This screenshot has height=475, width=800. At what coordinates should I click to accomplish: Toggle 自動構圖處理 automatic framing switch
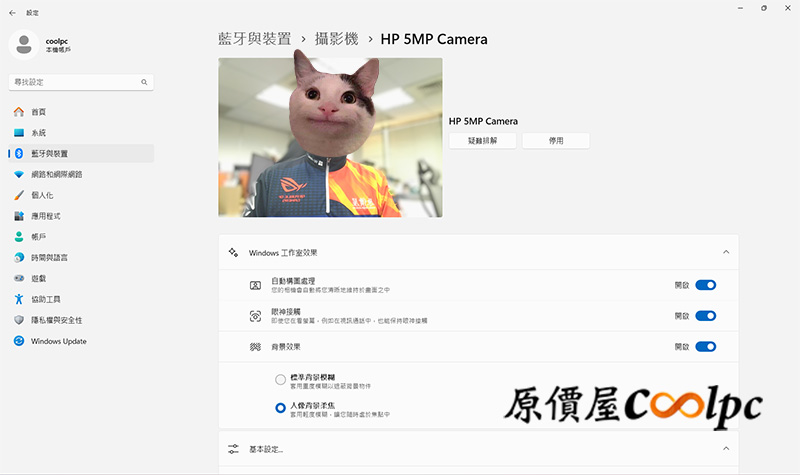click(x=706, y=285)
